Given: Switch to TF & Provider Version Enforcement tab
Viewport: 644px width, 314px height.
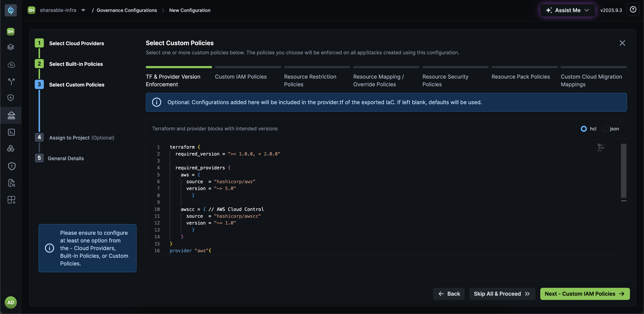Looking at the screenshot, I should 178,77.
